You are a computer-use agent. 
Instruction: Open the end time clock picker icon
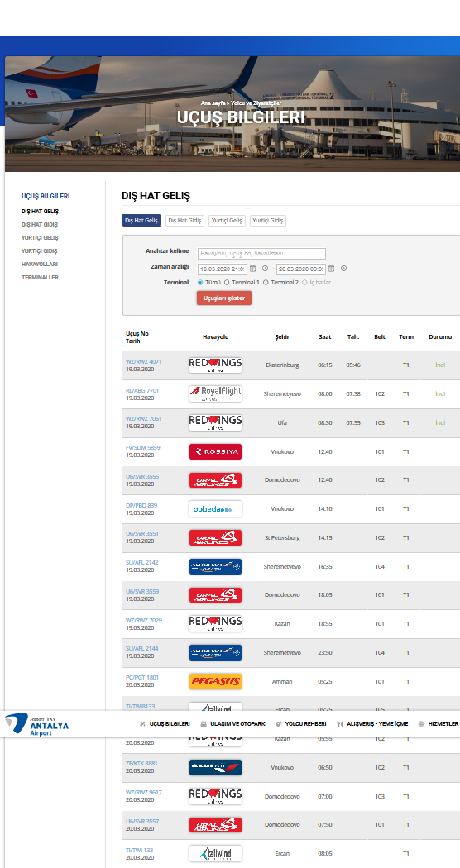(343, 269)
